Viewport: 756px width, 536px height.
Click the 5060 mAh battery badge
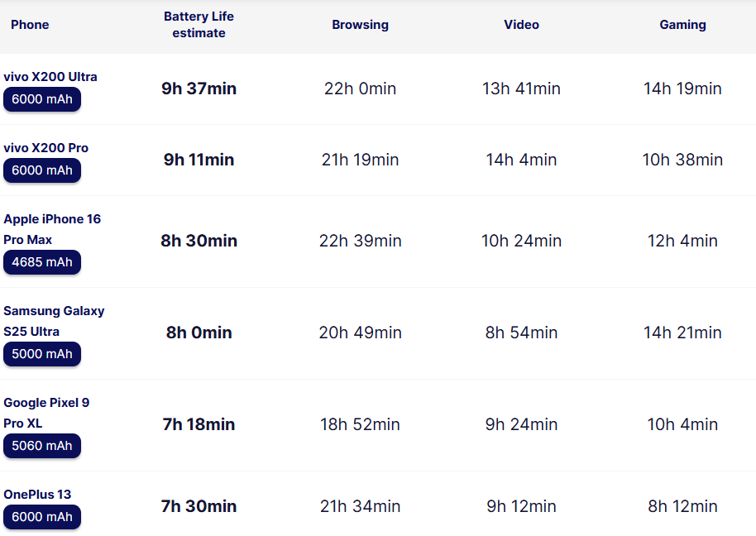click(42, 446)
